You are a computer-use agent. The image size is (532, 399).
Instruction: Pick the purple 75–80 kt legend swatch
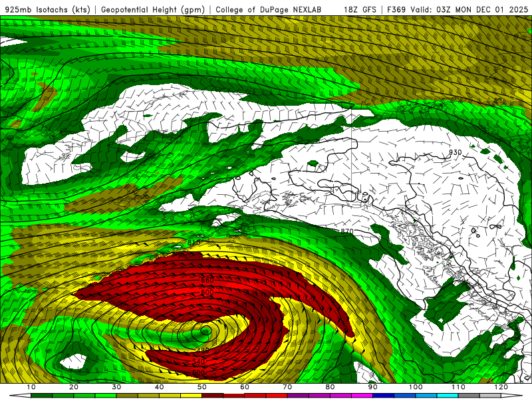tap(319, 396)
